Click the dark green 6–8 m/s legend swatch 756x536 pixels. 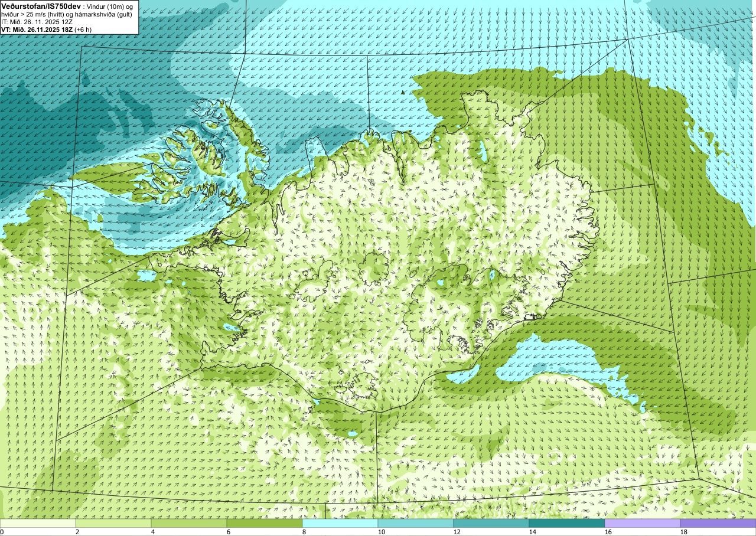pos(265,523)
